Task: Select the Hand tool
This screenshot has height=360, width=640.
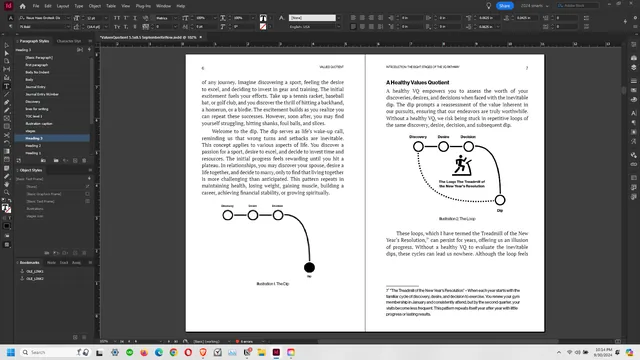Action: [7, 184]
